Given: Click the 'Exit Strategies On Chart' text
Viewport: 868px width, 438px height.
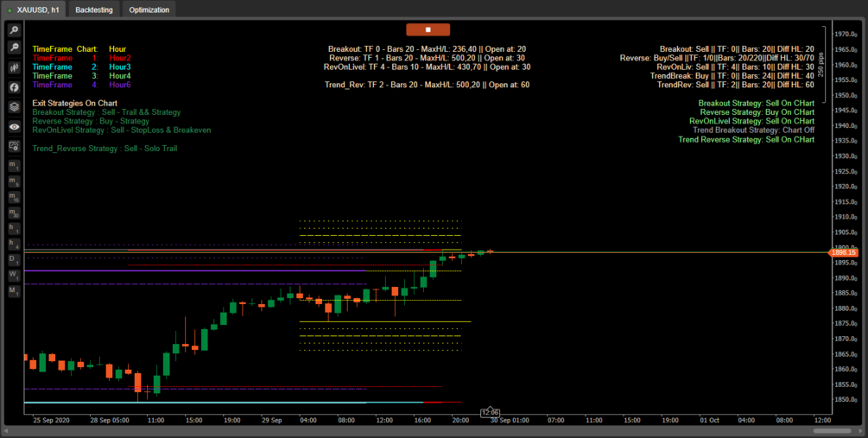Looking at the screenshot, I should [x=75, y=103].
